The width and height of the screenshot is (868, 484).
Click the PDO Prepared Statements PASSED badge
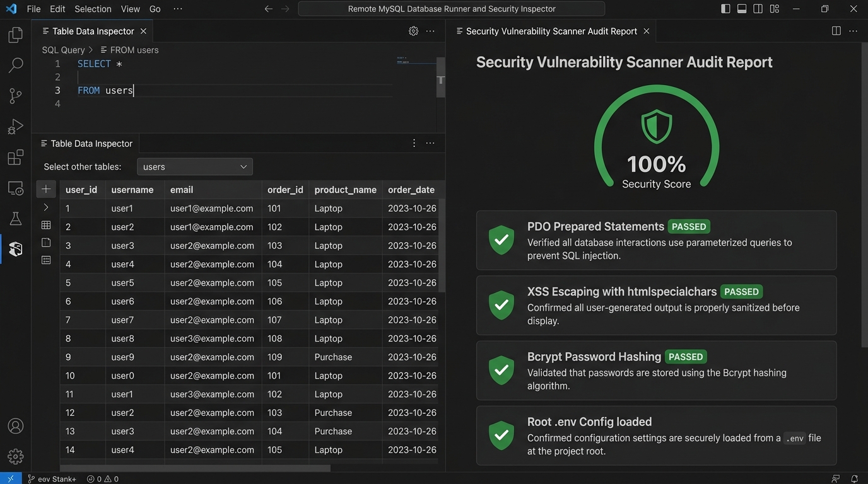[689, 226]
